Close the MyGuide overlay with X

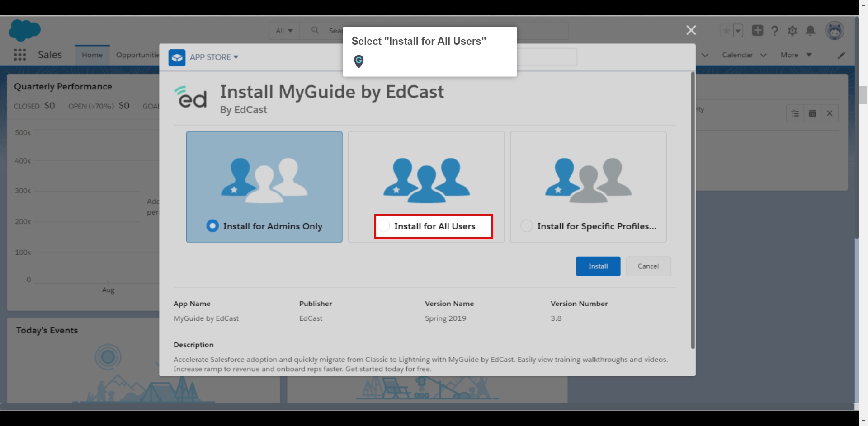pos(691,30)
